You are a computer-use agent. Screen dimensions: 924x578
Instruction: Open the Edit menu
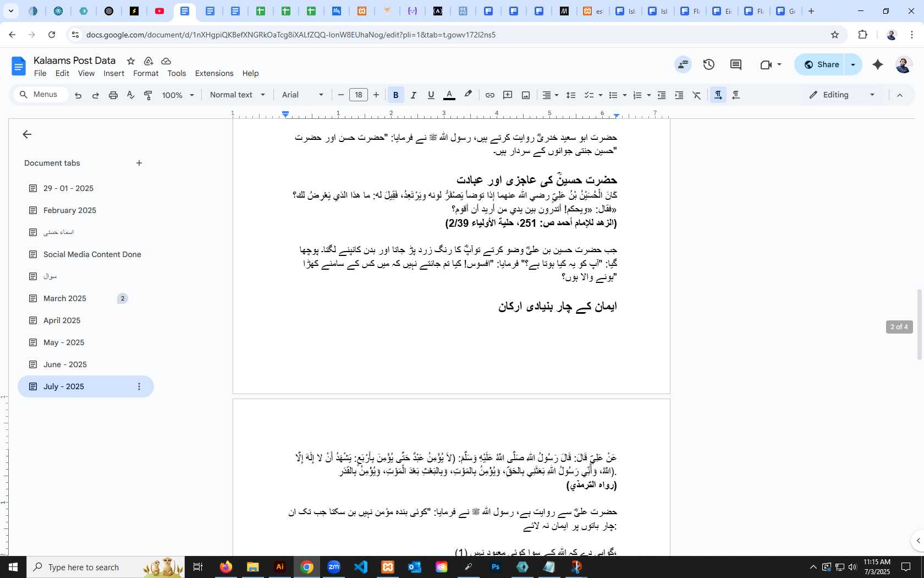point(63,73)
